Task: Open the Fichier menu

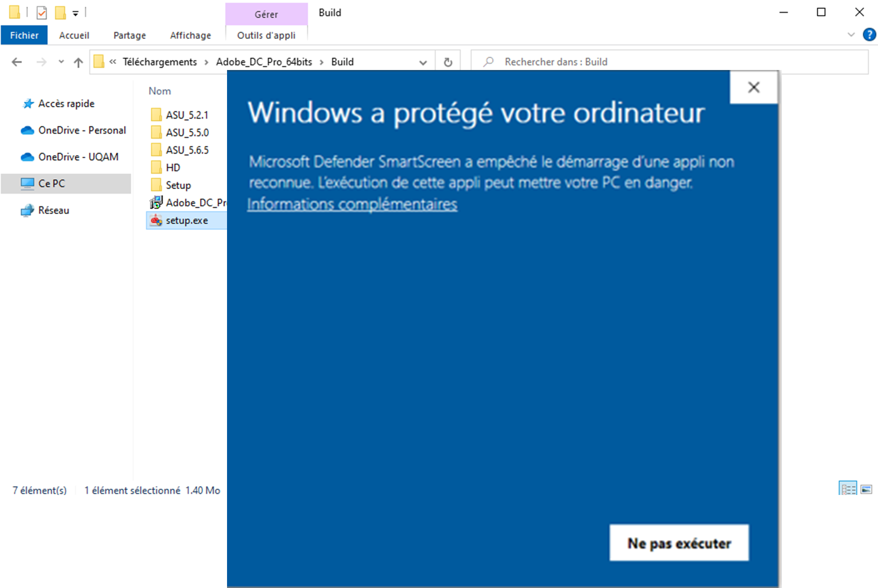Action: pos(24,35)
